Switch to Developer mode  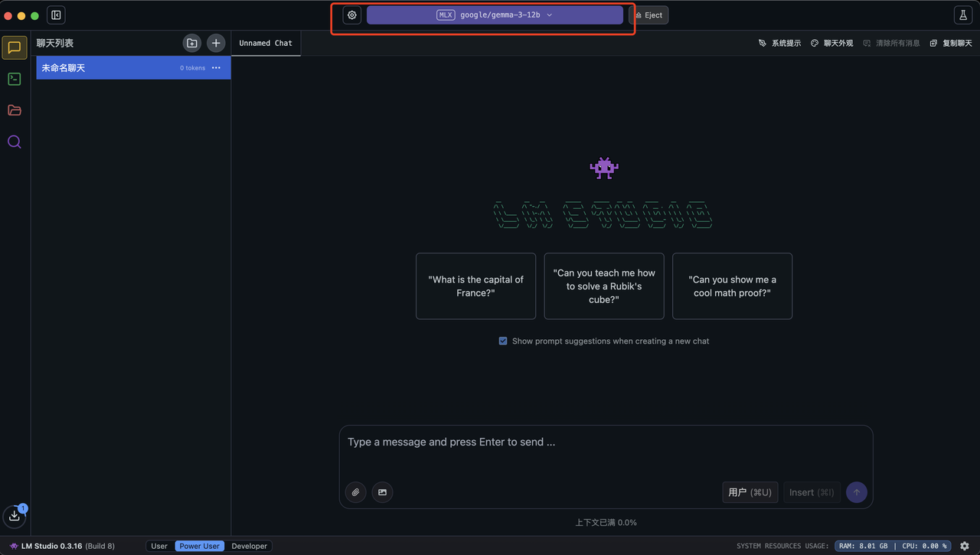250,546
